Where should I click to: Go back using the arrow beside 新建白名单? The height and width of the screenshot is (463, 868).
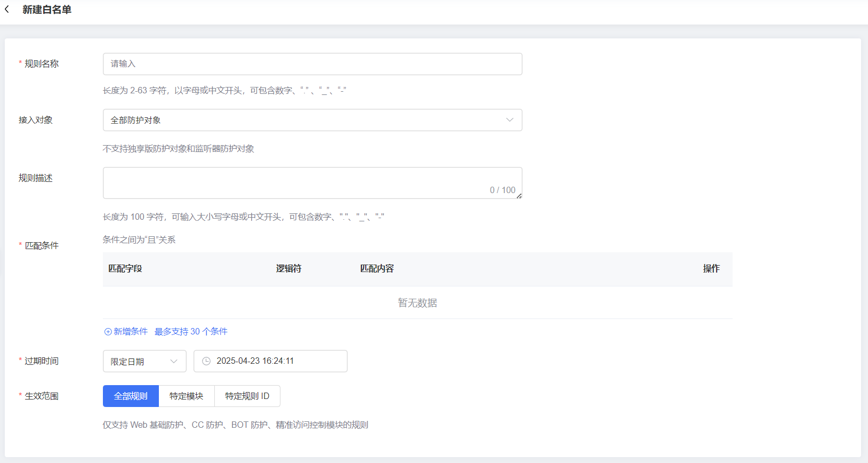coord(7,10)
